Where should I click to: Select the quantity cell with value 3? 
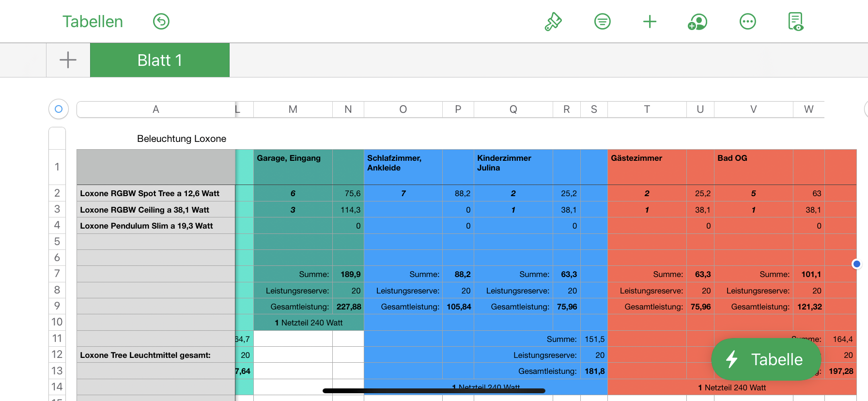tap(293, 210)
